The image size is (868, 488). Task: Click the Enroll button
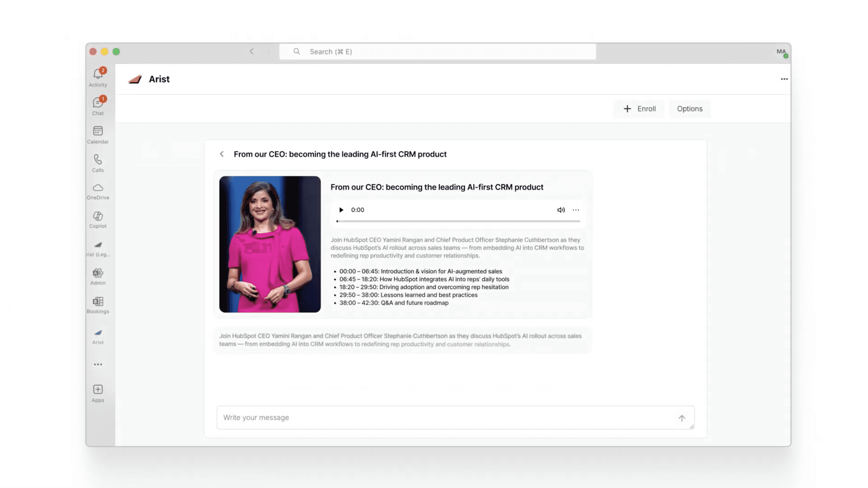point(639,109)
